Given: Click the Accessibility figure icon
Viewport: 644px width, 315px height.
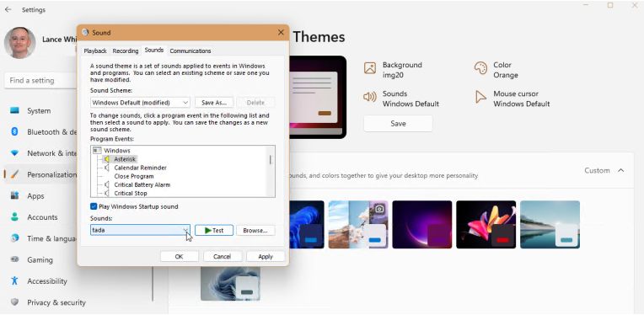Looking at the screenshot, I should (x=15, y=281).
